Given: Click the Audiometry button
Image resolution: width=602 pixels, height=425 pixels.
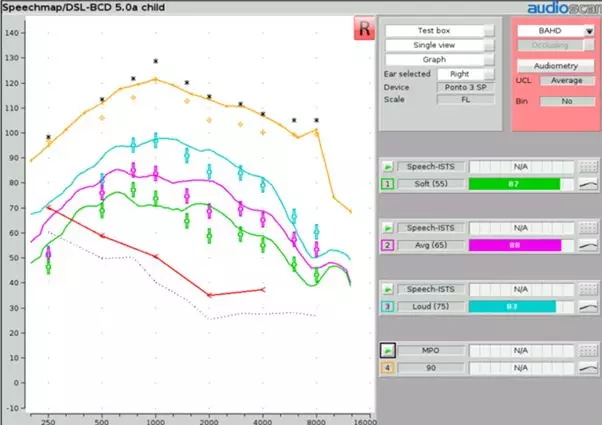Looking at the screenshot, I should point(554,65).
